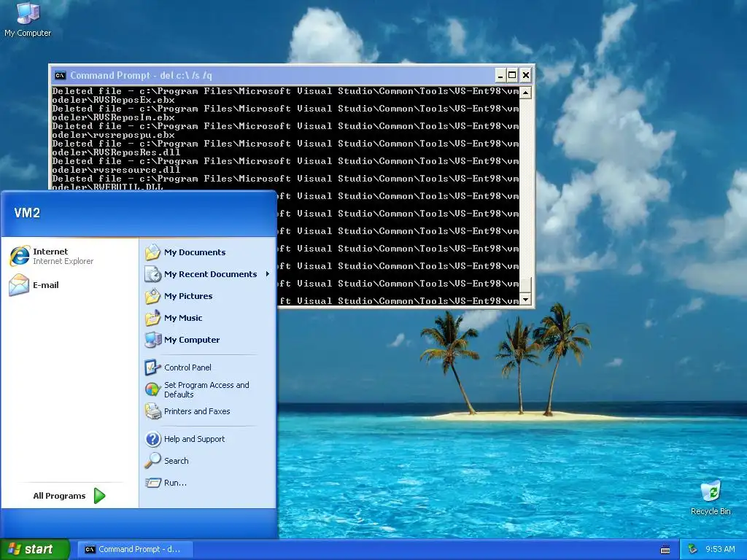Screen dimensions: 747x560
Task: Click the My Pictures folder icon
Action: pos(153,296)
